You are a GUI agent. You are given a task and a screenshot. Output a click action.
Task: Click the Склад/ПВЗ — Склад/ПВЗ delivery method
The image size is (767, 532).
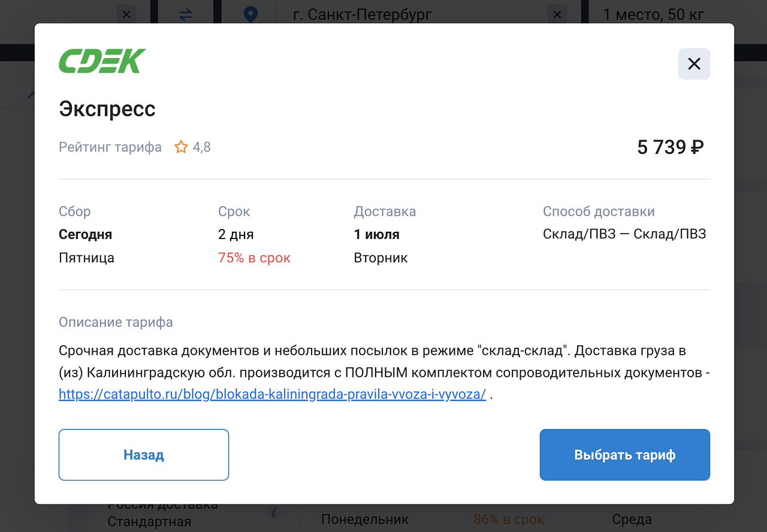[624, 234]
